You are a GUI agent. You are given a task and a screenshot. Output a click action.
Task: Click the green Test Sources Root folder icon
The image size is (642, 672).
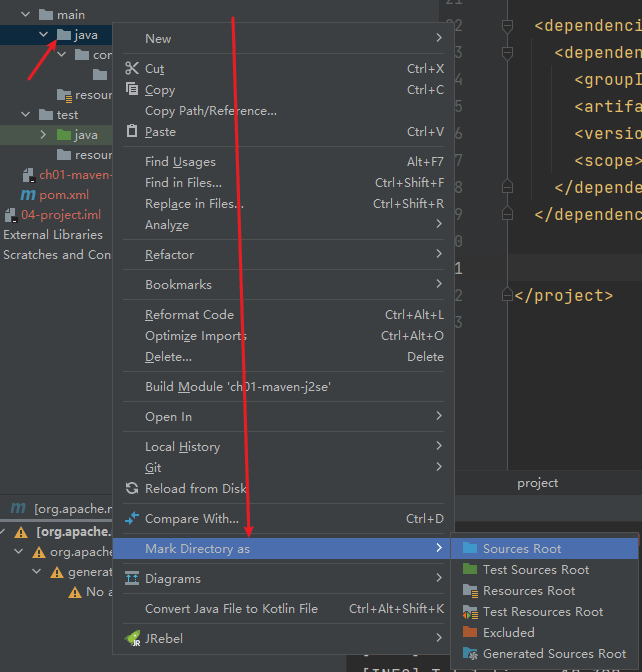(470, 569)
